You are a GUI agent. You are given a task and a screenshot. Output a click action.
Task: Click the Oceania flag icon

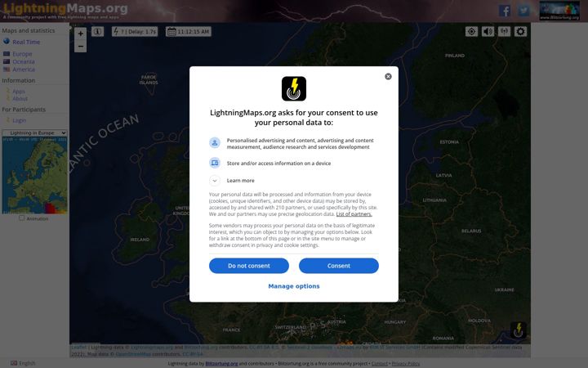[7, 61]
